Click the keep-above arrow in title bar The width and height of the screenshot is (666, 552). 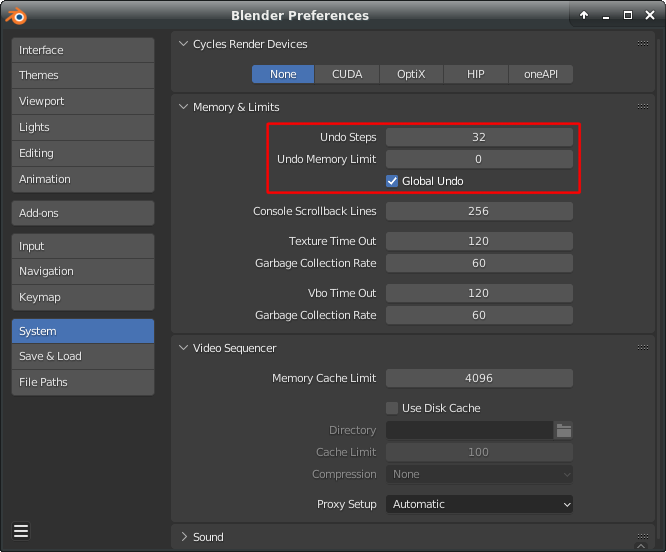(x=584, y=15)
